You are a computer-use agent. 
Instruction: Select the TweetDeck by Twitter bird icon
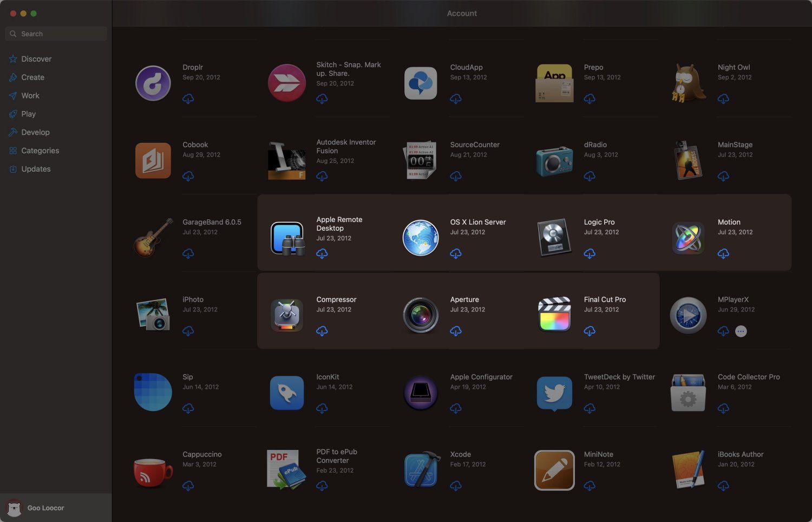(554, 393)
